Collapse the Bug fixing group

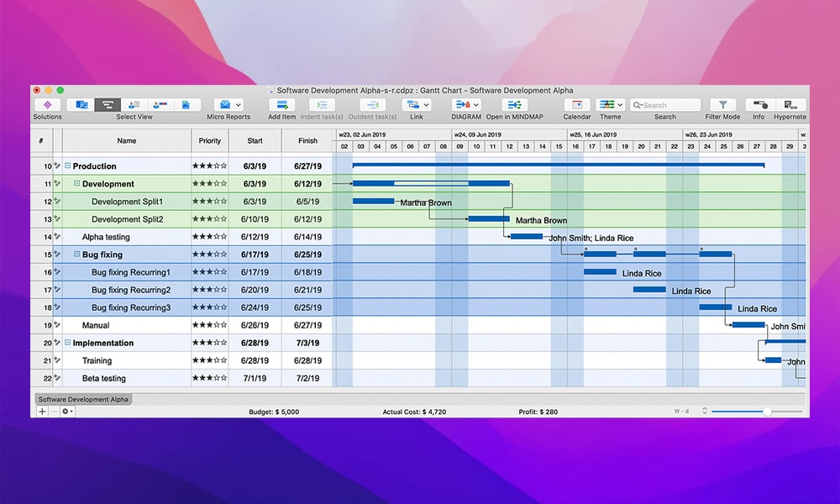click(77, 255)
